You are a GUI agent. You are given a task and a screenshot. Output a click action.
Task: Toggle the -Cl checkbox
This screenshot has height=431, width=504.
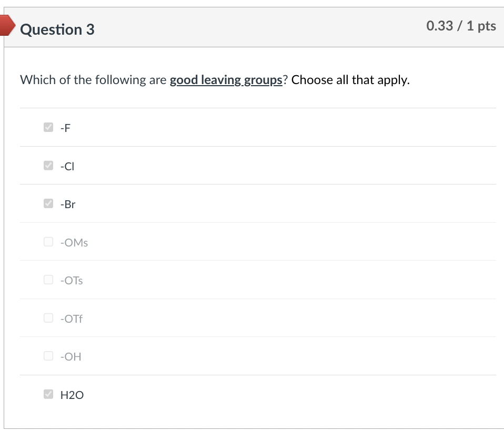click(x=48, y=166)
